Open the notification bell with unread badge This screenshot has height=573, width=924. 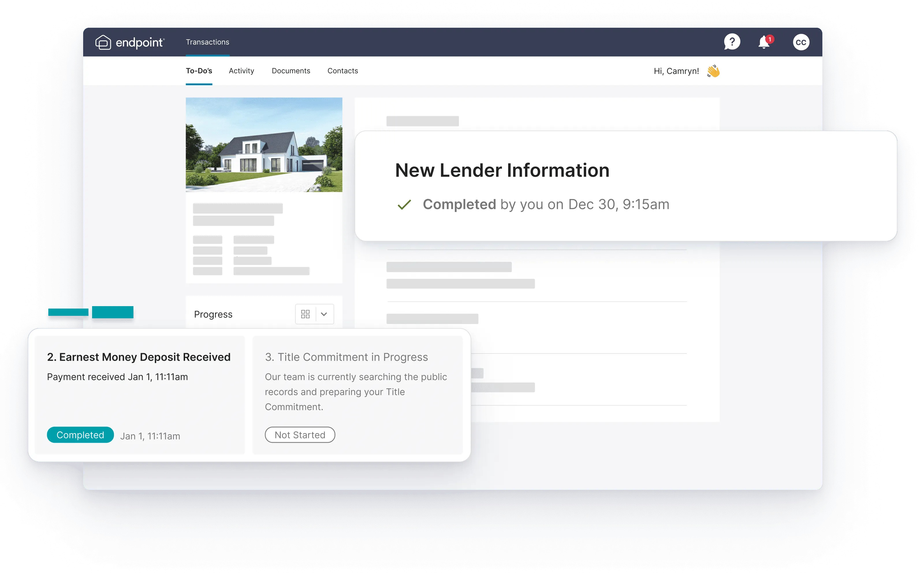[x=764, y=42]
